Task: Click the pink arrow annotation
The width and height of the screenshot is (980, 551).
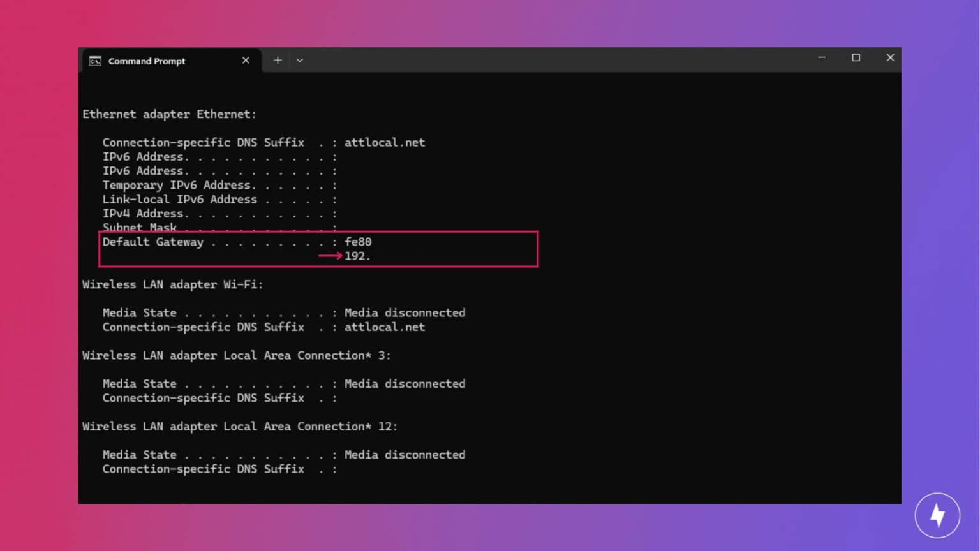Action: pyautogui.click(x=329, y=256)
